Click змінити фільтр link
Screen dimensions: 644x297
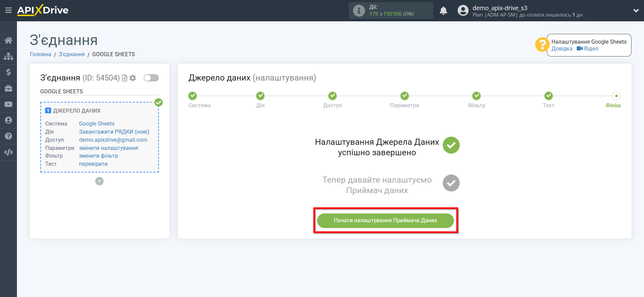click(x=99, y=156)
